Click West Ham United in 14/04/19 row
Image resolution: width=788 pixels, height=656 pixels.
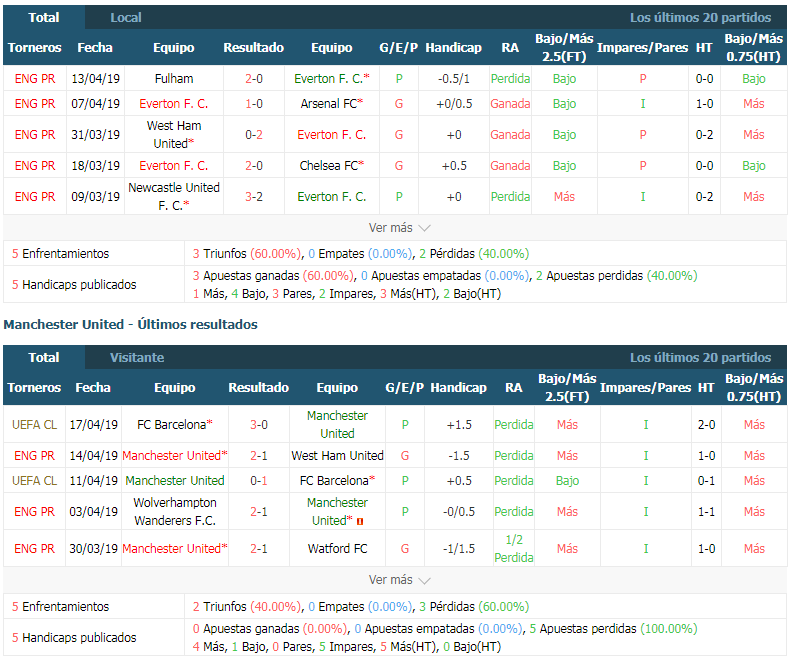click(337, 455)
